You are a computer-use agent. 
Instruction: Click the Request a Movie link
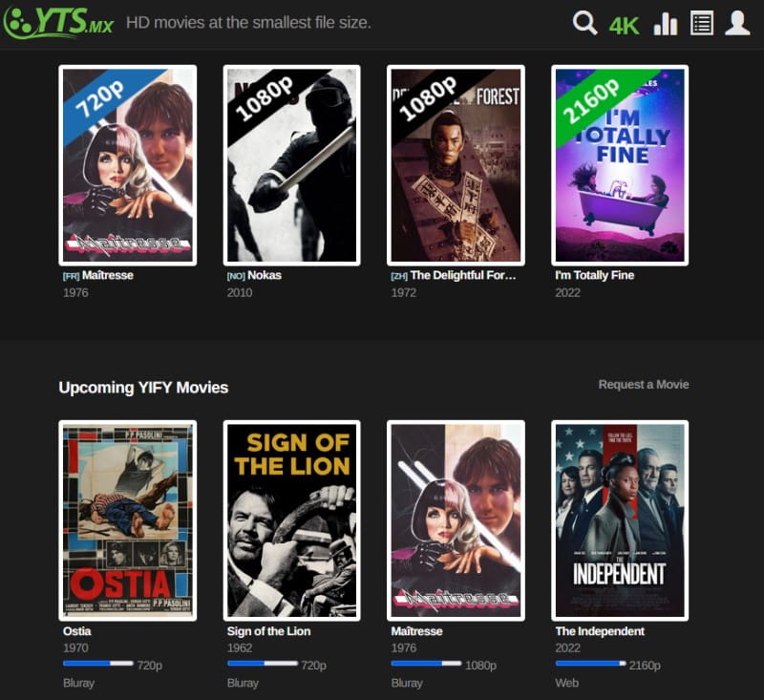pyautogui.click(x=643, y=385)
